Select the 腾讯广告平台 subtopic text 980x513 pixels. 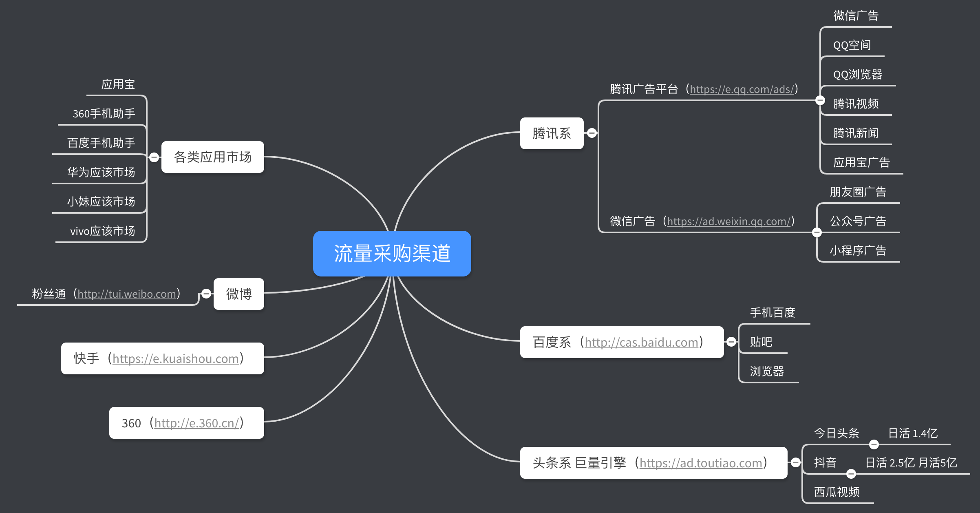(x=644, y=89)
